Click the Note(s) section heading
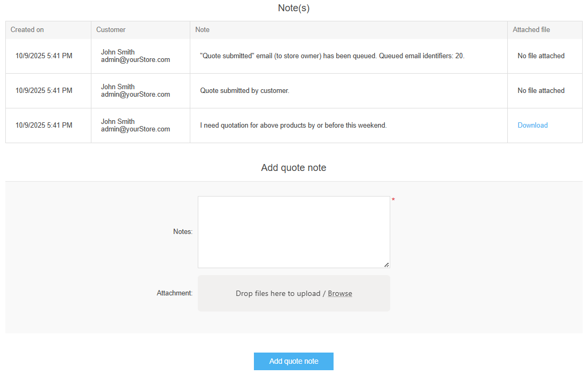588x375 pixels. coord(293,8)
